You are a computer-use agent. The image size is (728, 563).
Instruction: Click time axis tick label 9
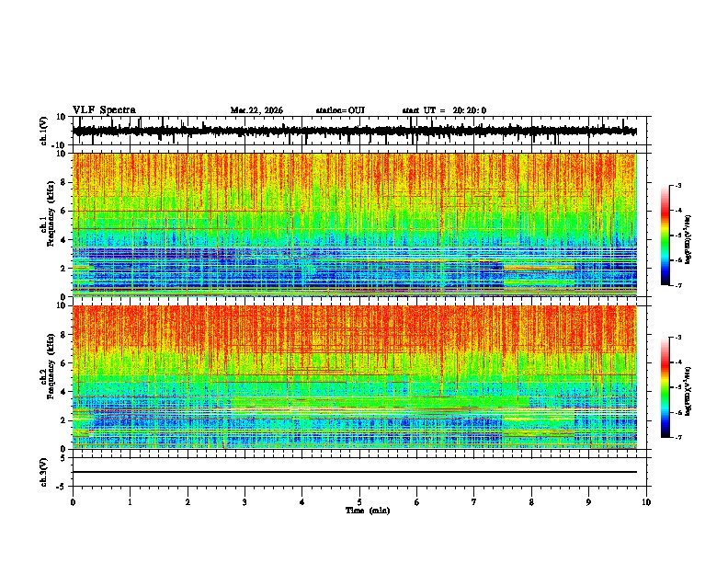589,502
